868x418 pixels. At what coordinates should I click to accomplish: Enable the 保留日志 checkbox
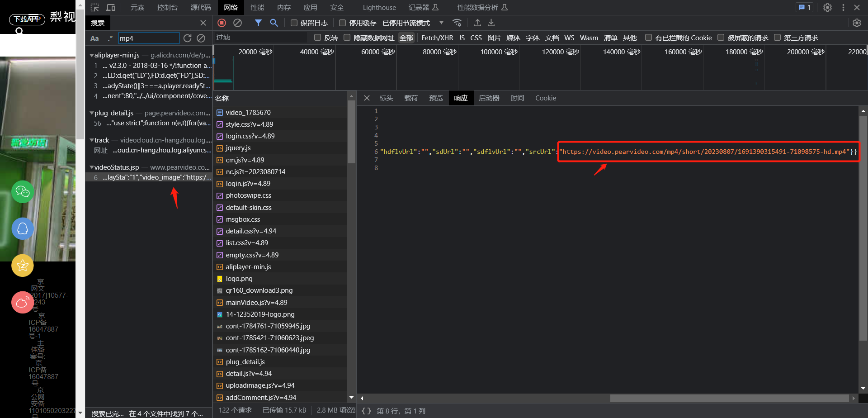click(294, 23)
